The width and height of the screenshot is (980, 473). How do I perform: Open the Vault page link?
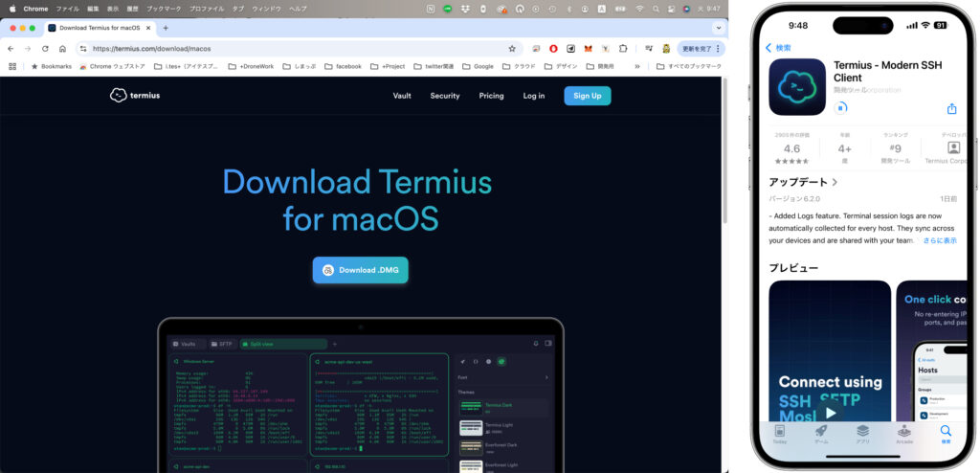coord(402,96)
